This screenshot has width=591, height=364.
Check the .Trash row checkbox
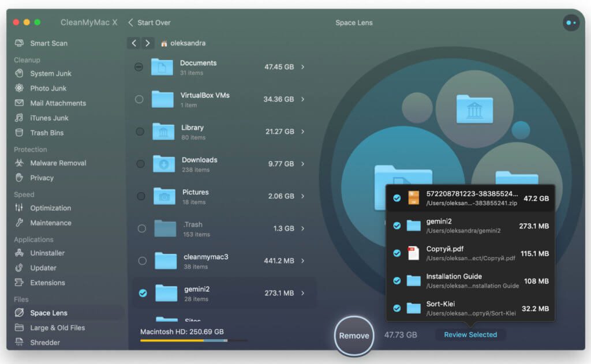point(142,228)
